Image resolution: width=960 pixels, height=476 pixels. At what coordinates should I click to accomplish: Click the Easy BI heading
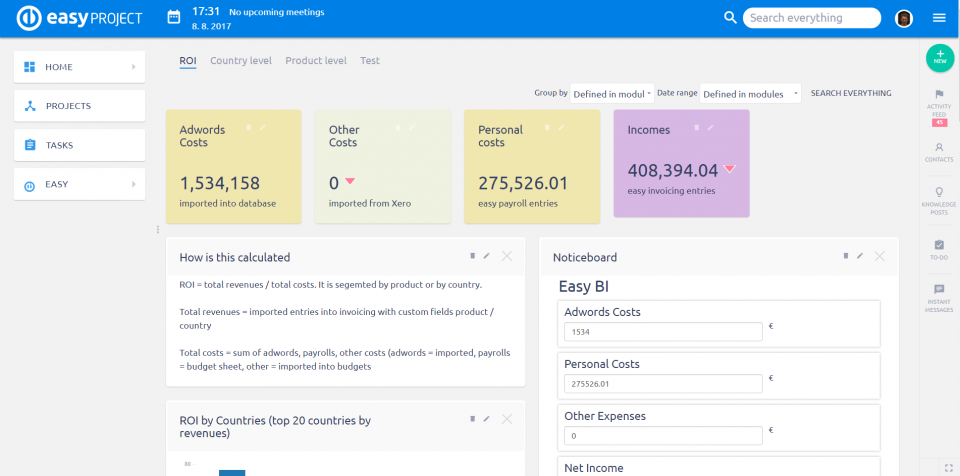click(x=583, y=287)
